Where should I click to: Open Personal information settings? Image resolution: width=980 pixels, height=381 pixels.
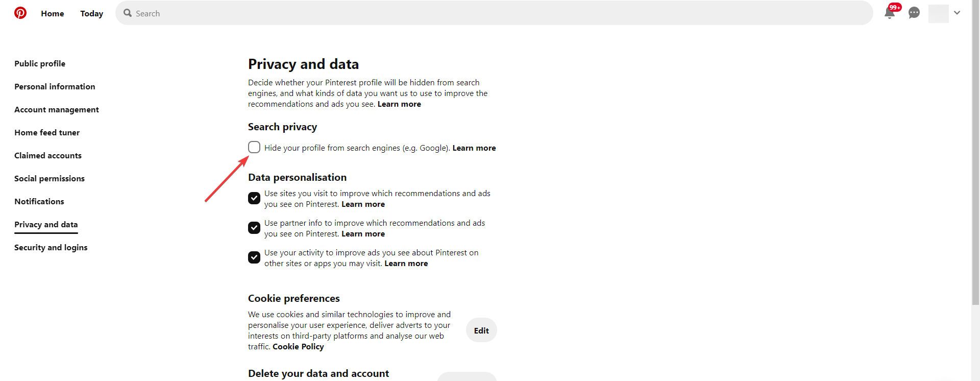point(55,86)
